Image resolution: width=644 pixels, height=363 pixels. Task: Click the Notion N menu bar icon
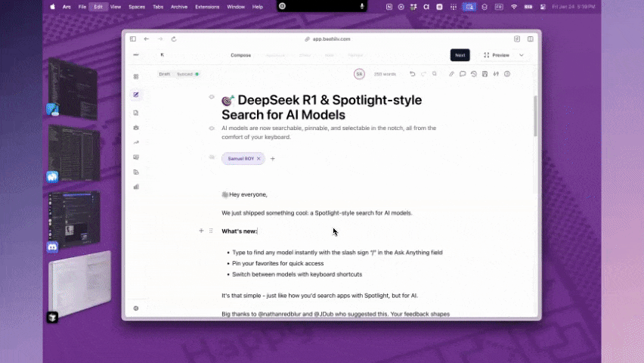(389, 7)
